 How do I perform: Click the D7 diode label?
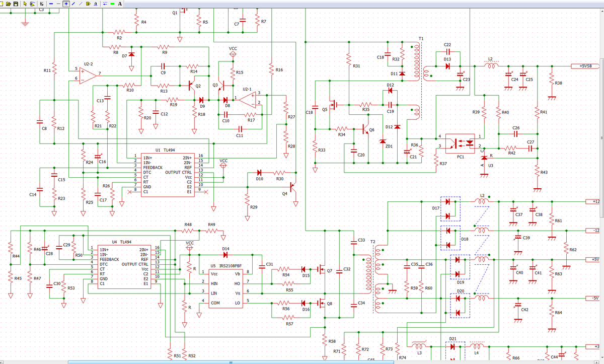pos(124,56)
